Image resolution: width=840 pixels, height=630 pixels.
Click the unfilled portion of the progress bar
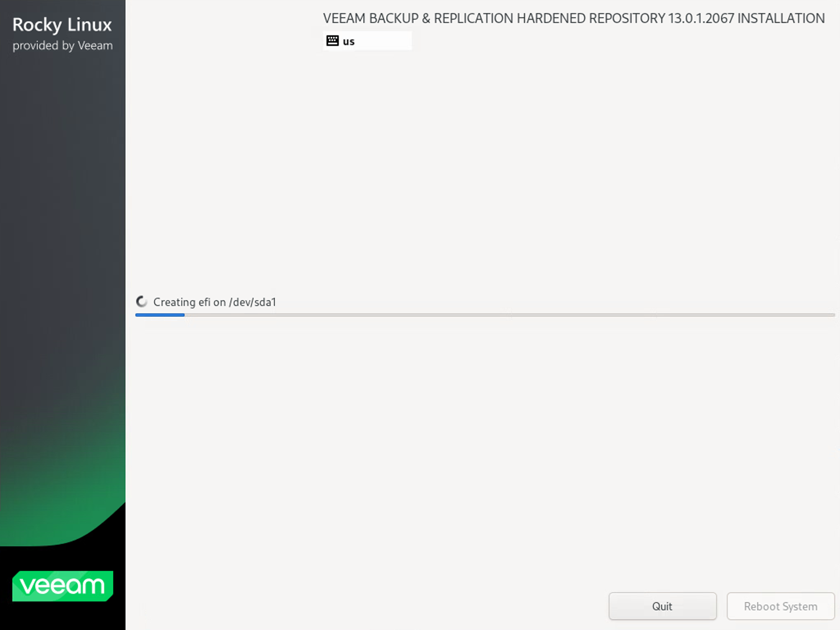pyautogui.click(x=509, y=315)
